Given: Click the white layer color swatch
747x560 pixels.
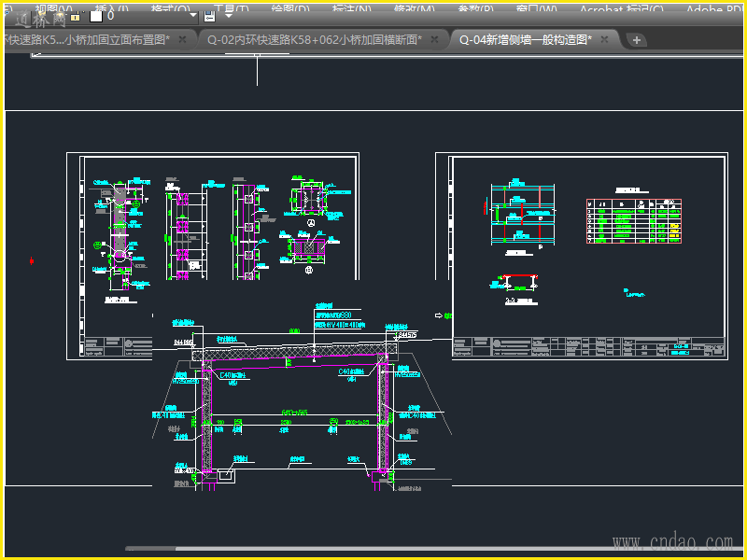Looking at the screenshot, I should pos(95,16).
